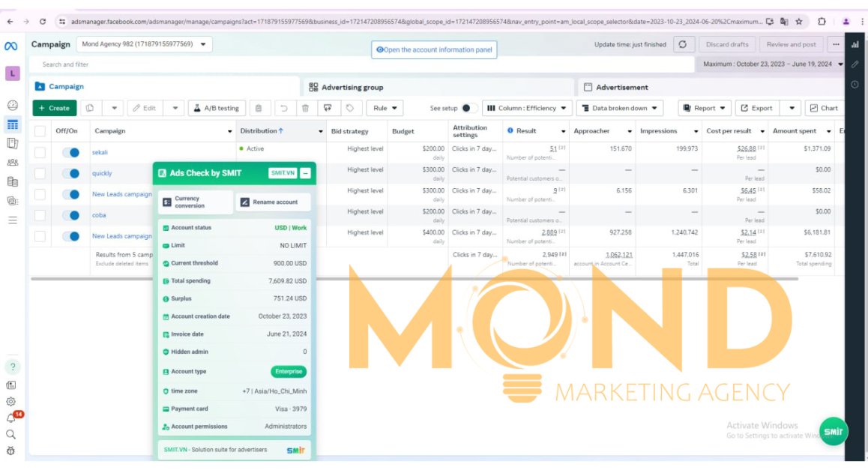Viewport: 868px width, 470px height.
Task: Toggle off the quickly campaign switch
Action: click(x=71, y=173)
